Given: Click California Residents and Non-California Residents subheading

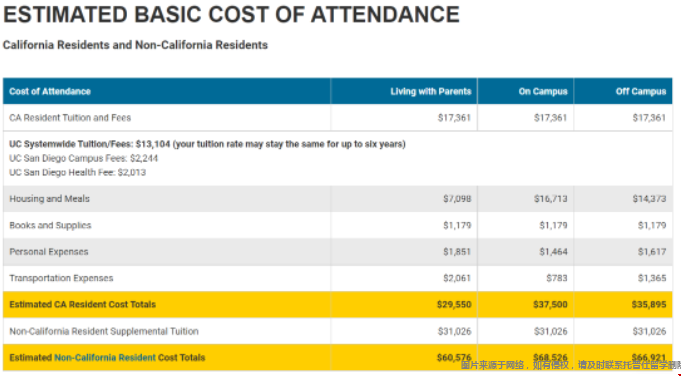Looking at the screenshot, I should 135,45.
